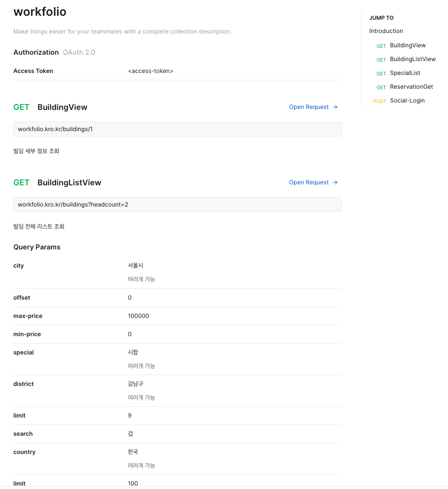
Task: Click the GET badge beside BuildingListView heading
Action: (21, 182)
